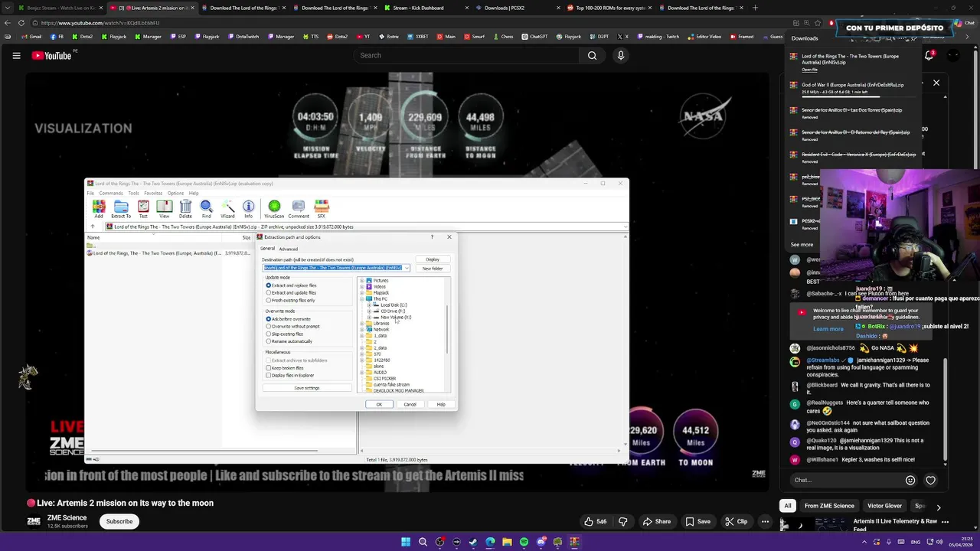The width and height of the screenshot is (980, 551).
Task: Show archive Info via WinRAR toolbar
Action: pos(248,208)
